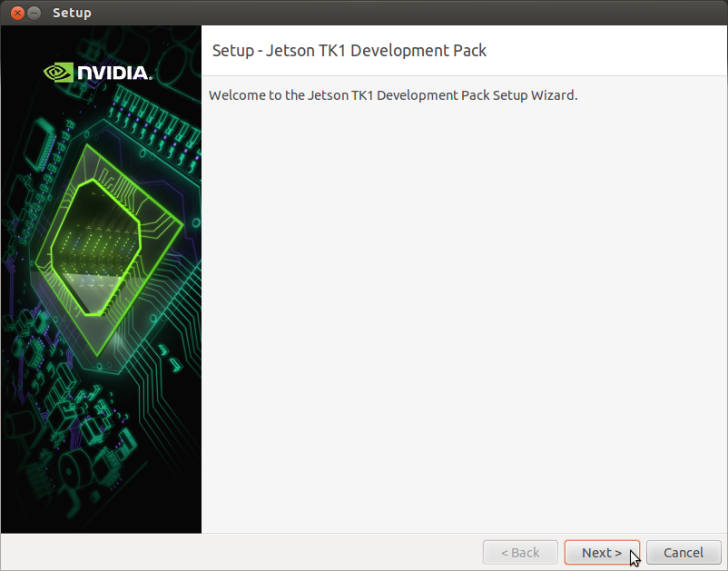
Task: Click the disabled < Back button
Action: [520, 553]
